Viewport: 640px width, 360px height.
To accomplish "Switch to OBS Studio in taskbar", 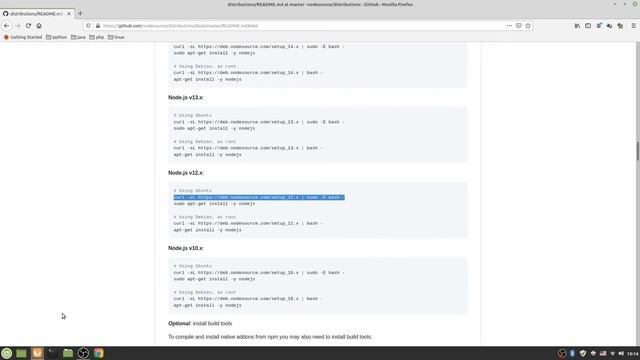I will click(x=83, y=353).
